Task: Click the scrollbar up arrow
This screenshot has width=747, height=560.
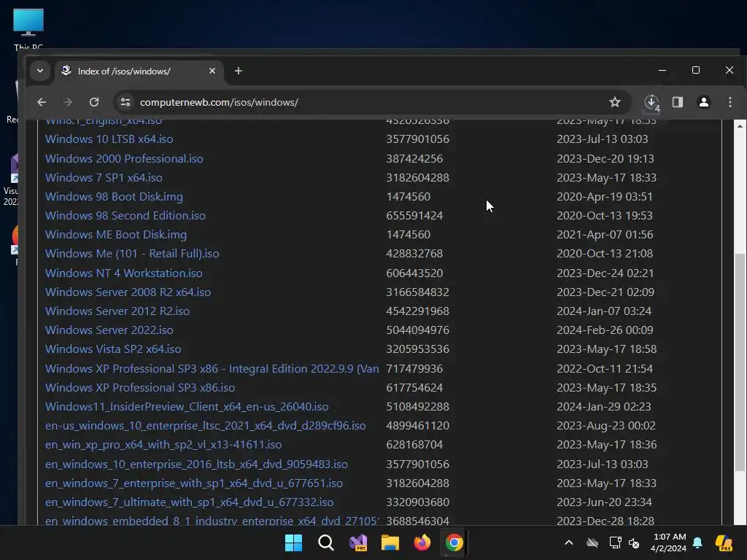Action: coord(740,126)
